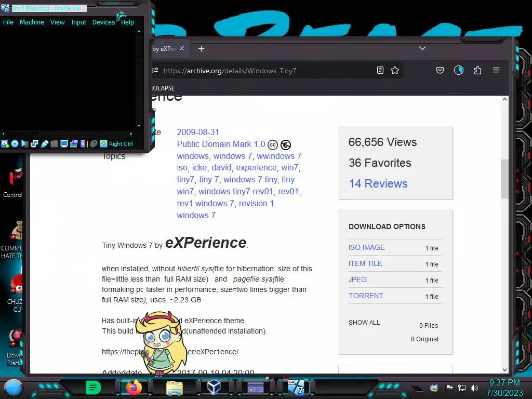Open the JPEG download option
The height and width of the screenshot is (399, 532).
click(x=357, y=279)
